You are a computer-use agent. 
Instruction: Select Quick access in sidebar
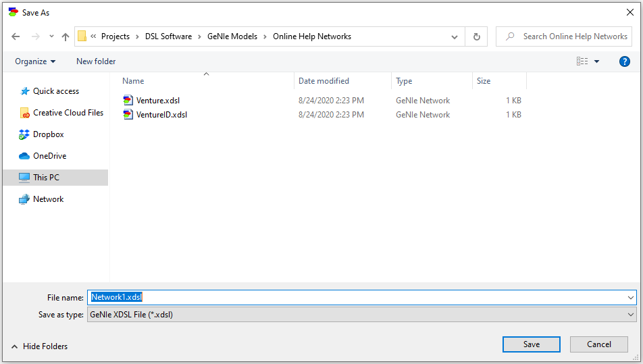[x=56, y=91]
